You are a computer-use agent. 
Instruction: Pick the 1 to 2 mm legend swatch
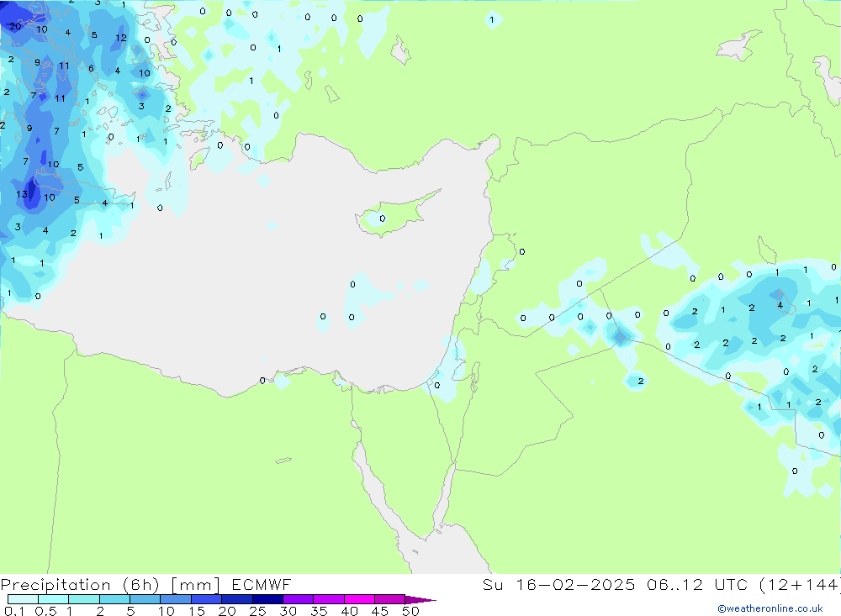tap(84, 599)
